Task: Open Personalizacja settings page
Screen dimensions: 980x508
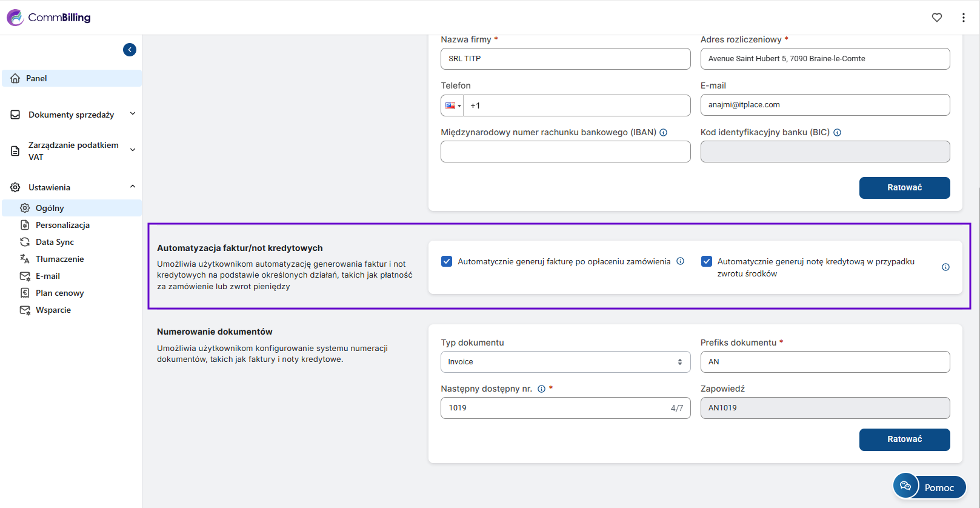Action: [x=62, y=225]
